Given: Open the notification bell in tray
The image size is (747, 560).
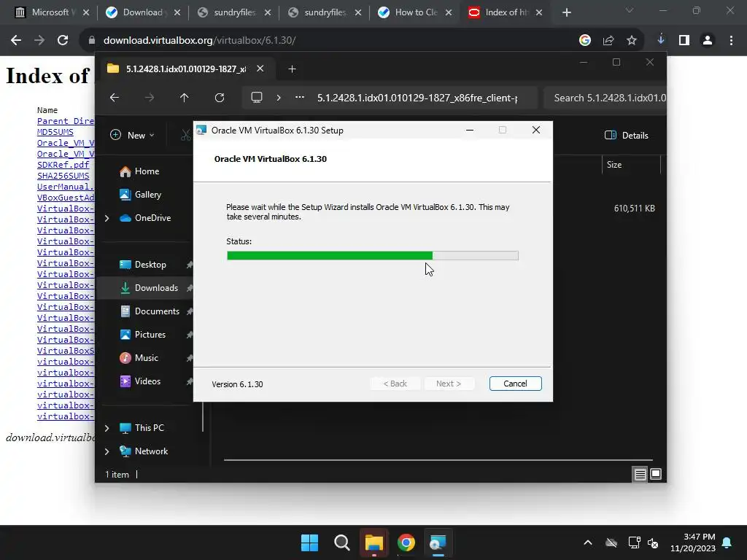Looking at the screenshot, I should coord(727,542).
